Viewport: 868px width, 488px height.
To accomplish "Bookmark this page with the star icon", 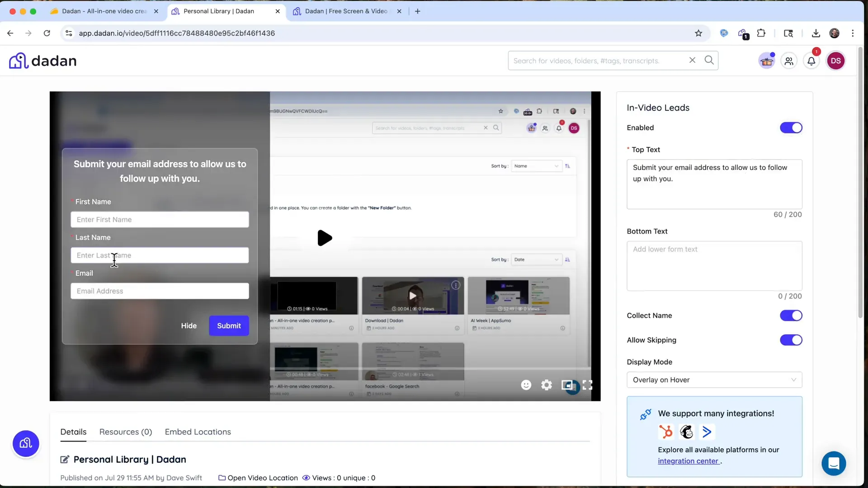I will point(698,33).
